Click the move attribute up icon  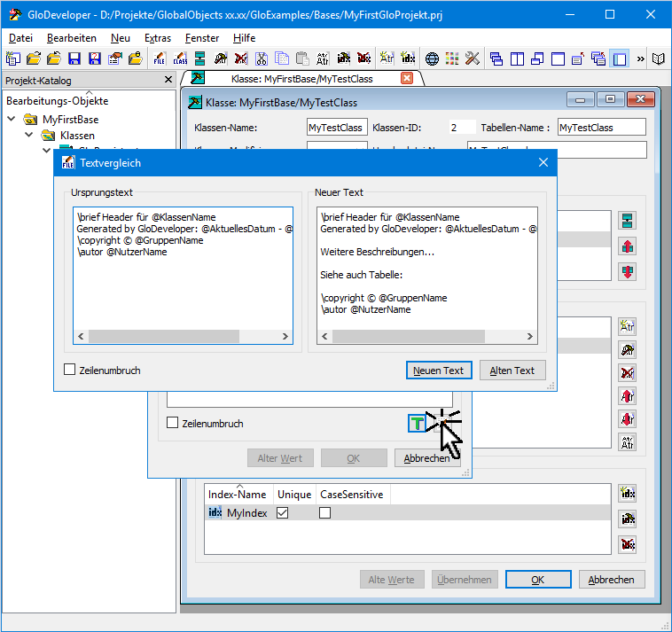(628, 396)
